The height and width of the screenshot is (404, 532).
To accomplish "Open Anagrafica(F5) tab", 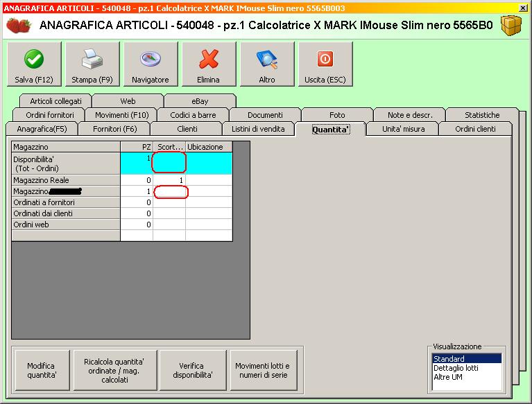I will (42, 129).
